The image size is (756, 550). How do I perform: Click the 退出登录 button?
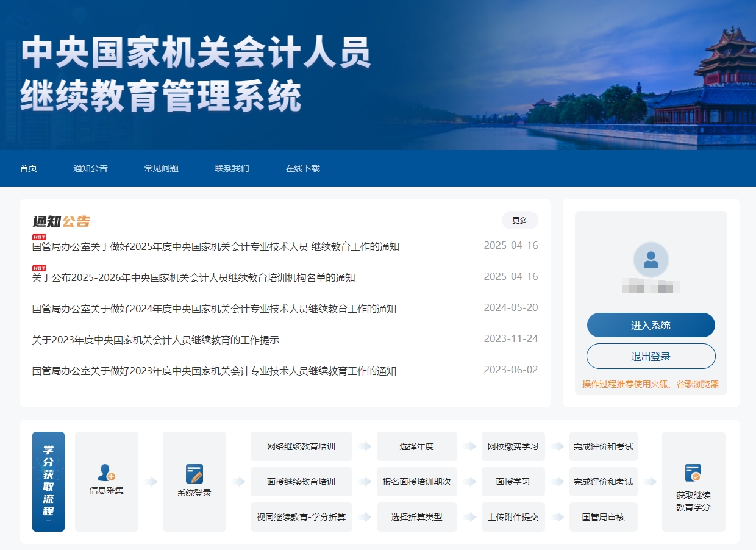click(x=651, y=356)
